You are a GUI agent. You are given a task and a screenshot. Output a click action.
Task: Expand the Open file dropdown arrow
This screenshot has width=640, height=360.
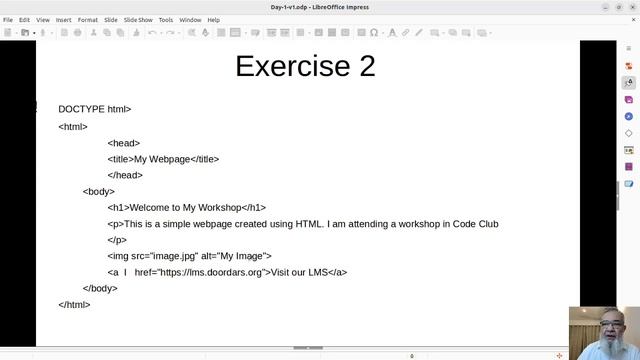(x=34, y=33)
